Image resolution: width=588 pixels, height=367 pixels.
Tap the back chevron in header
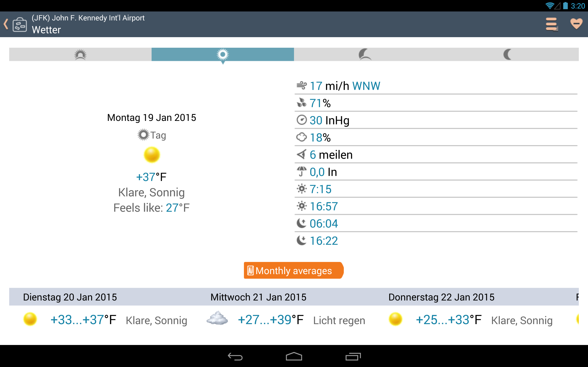[6, 24]
